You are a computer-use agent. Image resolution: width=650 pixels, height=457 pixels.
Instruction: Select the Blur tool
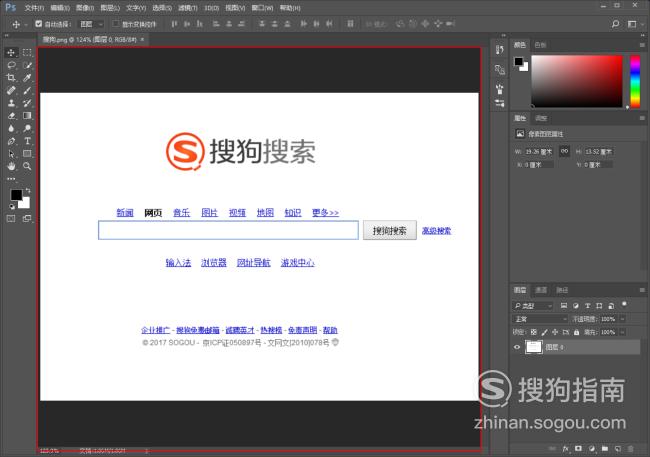point(11,129)
